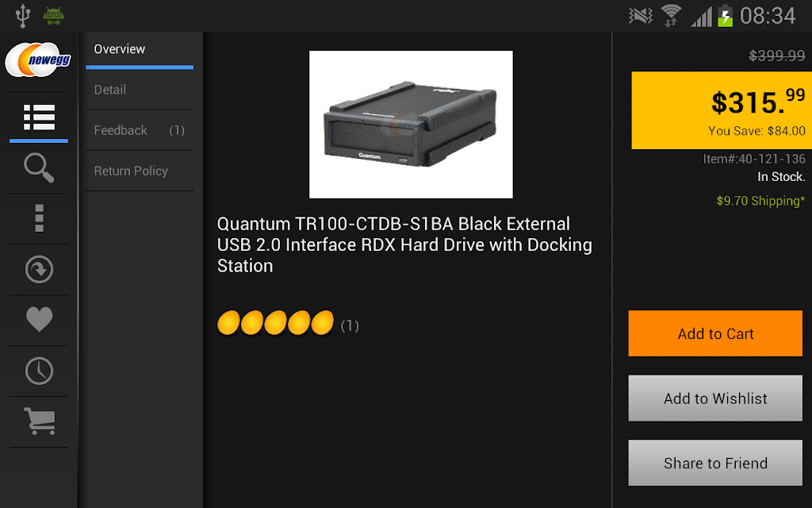Viewport: 812px width, 508px height.
Task: Tap the $9.70 Shipping link
Action: click(760, 201)
